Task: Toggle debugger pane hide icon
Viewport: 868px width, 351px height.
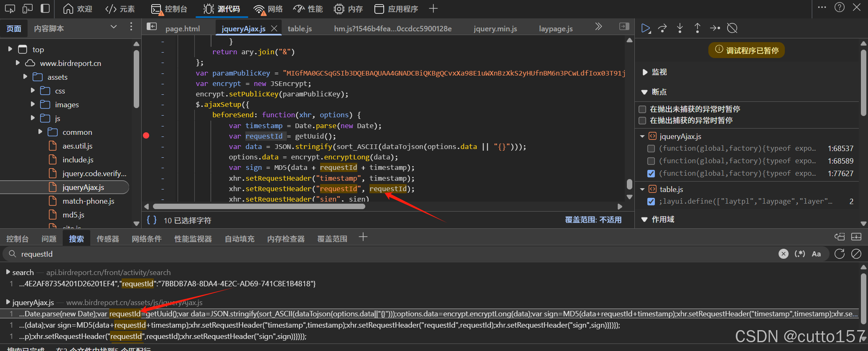Action: coord(624,27)
